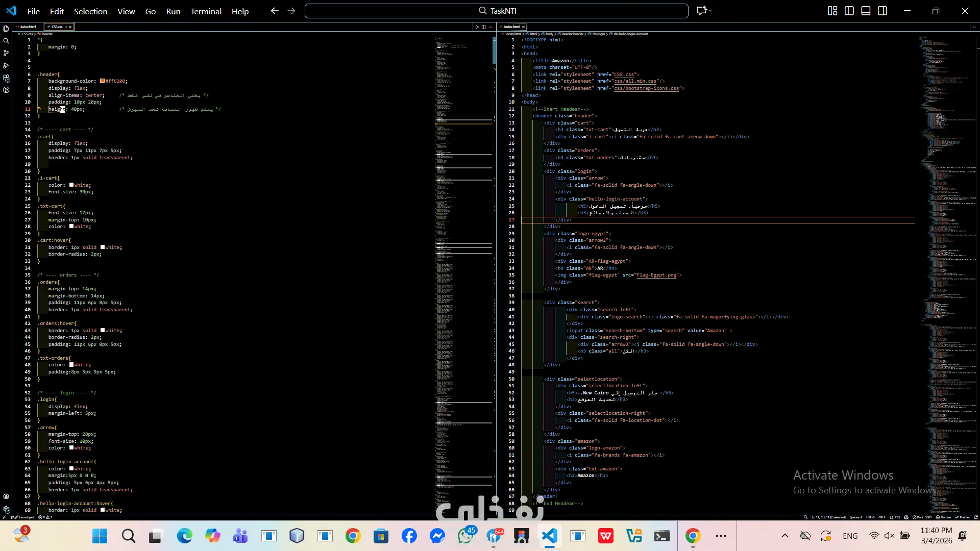Toggle Primary Side Bar layout button
This screenshot has width=980, height=551.
(849, 11)
